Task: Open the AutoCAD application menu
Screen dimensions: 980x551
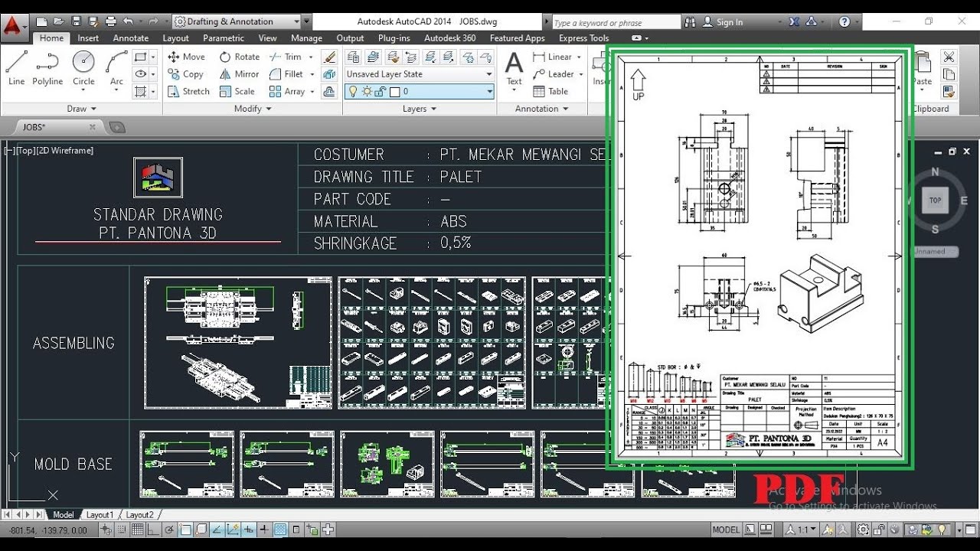Action: 13,26
